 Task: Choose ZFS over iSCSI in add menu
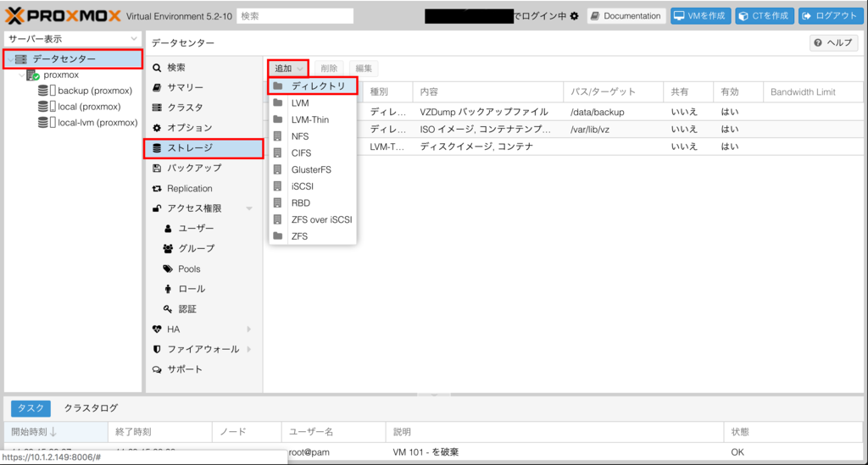click(313, 219)
